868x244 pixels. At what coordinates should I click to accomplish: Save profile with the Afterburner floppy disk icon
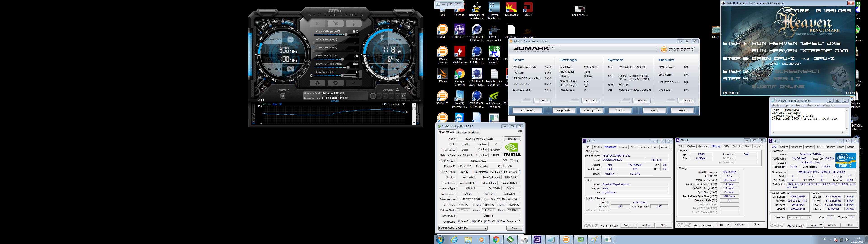[x=404, y=96]
